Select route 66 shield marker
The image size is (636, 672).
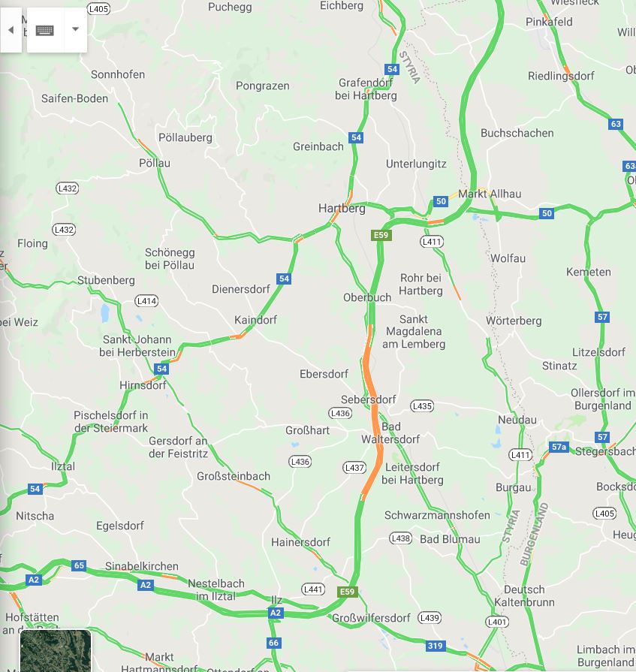tap(273, 643)
